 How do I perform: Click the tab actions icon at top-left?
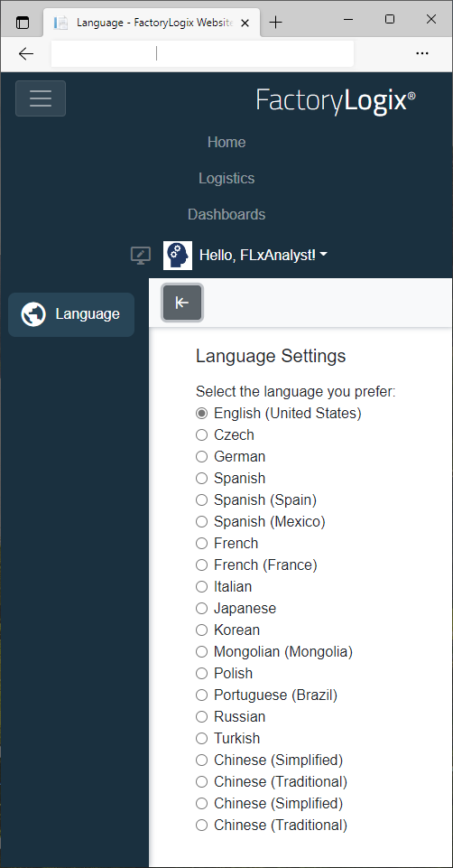(23, 23)
